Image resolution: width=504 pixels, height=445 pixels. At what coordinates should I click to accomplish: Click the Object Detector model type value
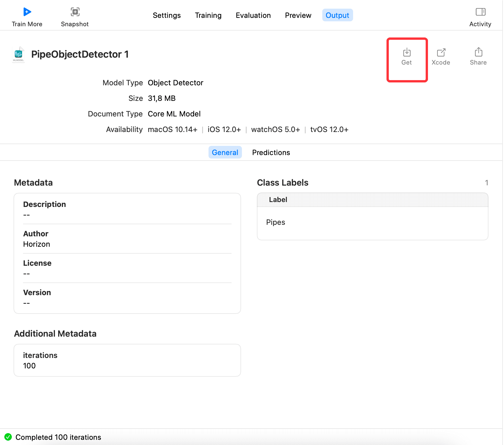175,83
